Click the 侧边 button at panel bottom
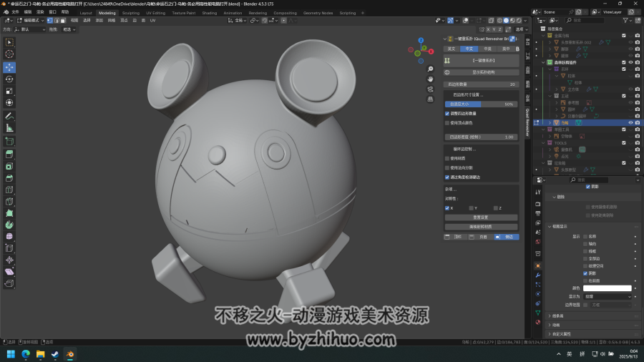The image size is (644, 362). 507,237
